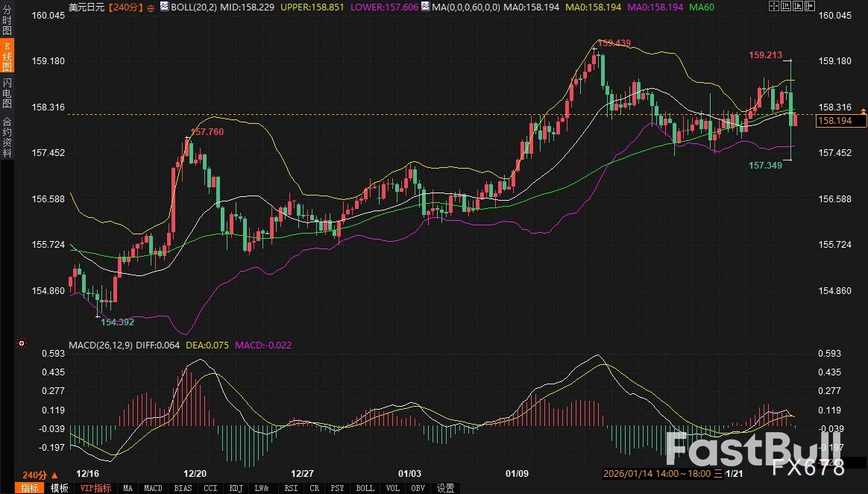
Task: Open indicator 设置 settings
Action: click(445, 488)
